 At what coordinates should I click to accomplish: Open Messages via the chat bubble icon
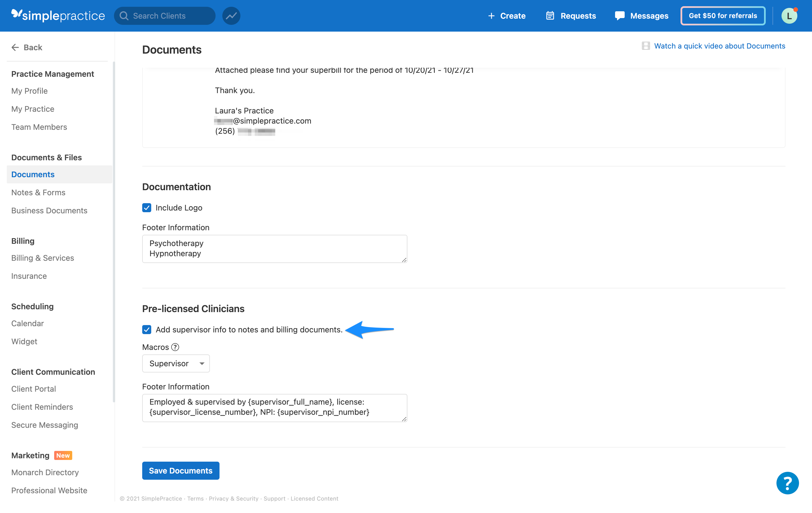[x=620, y=16]
